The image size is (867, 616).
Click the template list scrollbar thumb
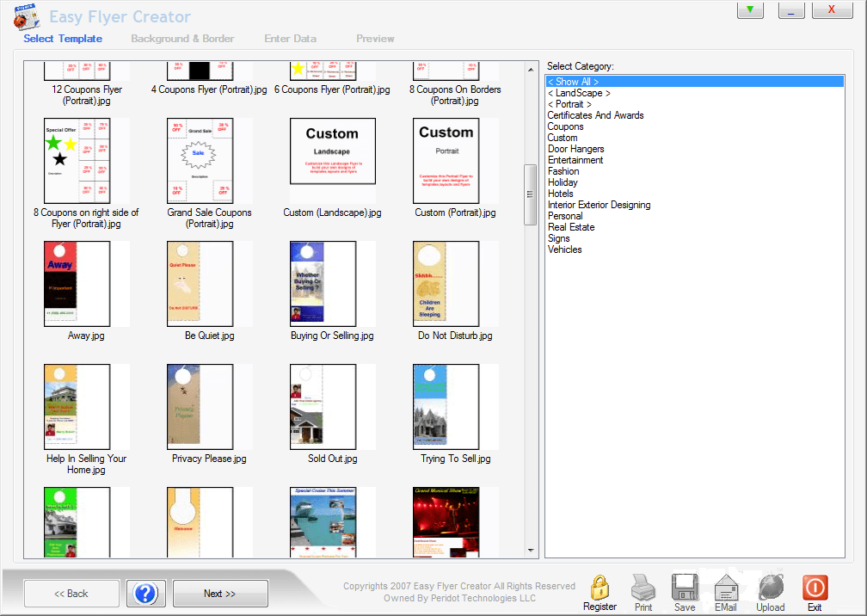point(530,194)
